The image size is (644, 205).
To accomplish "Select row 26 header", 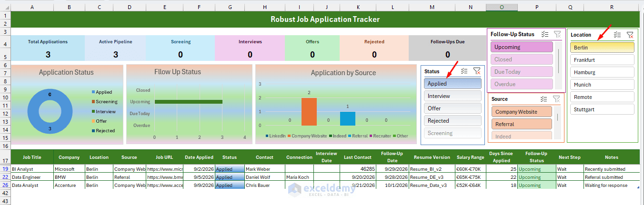I will (x=5, y=185).
